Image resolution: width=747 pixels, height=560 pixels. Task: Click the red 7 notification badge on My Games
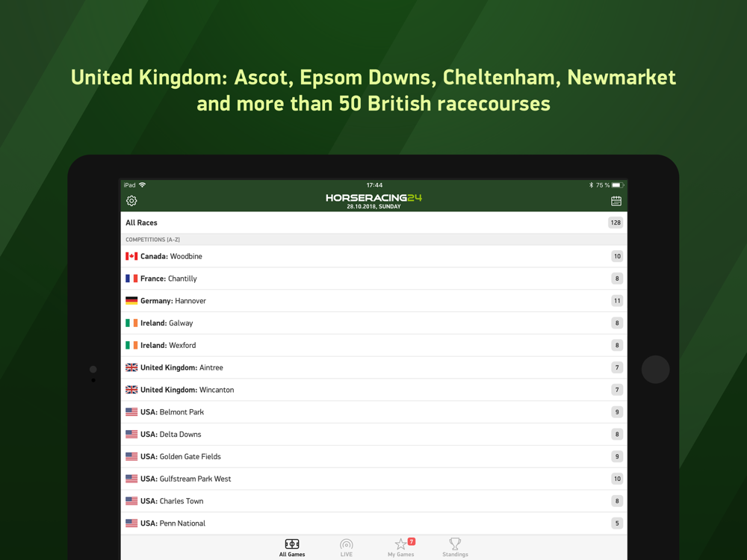pos(412,541)
